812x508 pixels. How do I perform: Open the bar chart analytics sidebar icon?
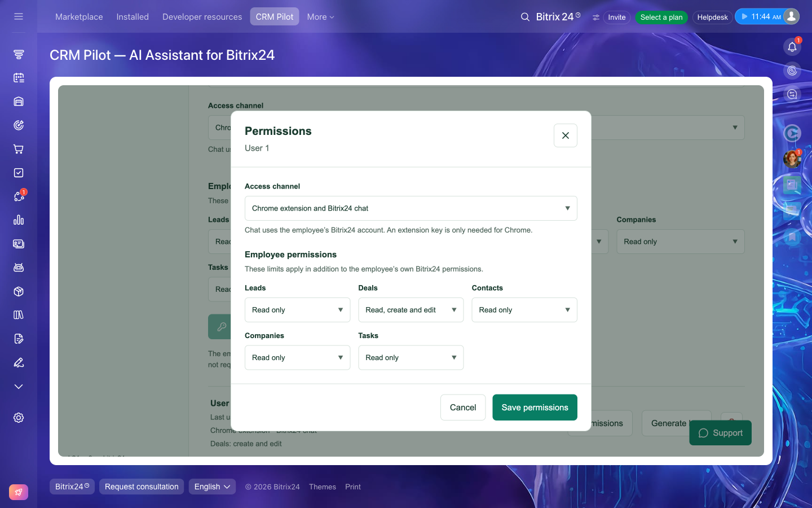click(x=19, y=220)
